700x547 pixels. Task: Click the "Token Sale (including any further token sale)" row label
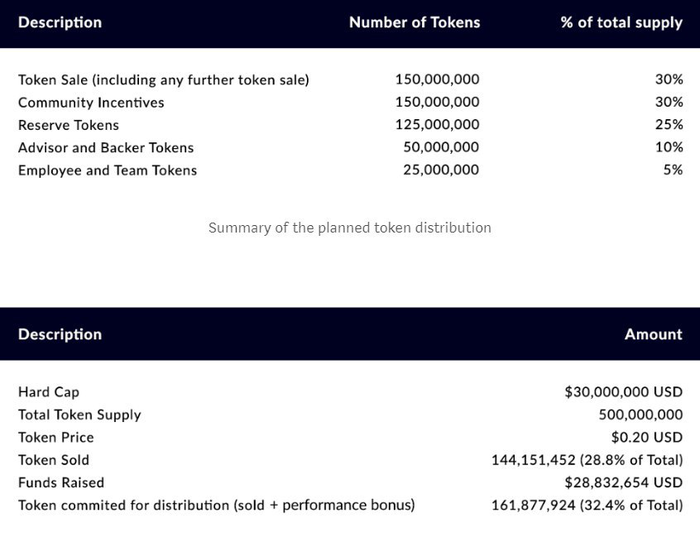tap(163, 80)
